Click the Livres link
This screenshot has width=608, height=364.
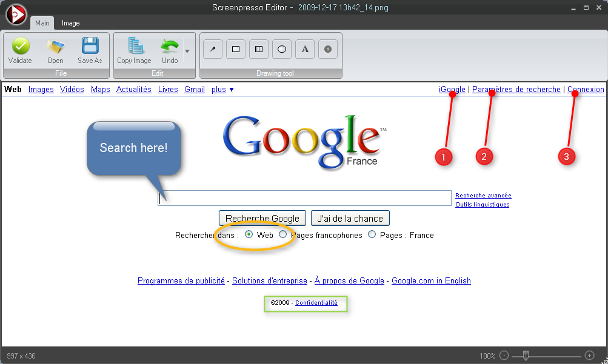click(168, 90)
